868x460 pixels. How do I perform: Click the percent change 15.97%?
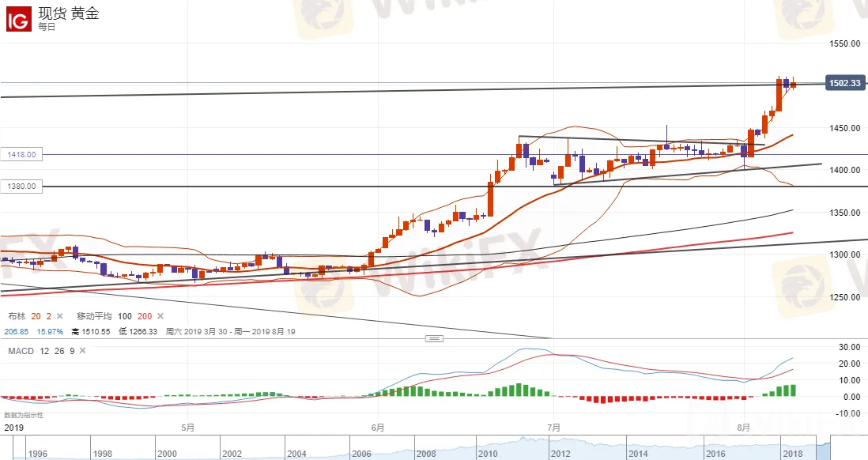(50, 332)
